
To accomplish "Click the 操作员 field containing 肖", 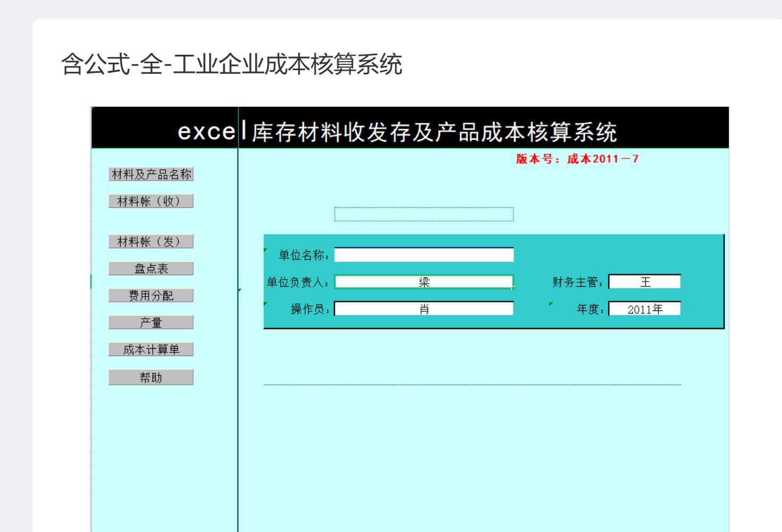I will point(424,309).
